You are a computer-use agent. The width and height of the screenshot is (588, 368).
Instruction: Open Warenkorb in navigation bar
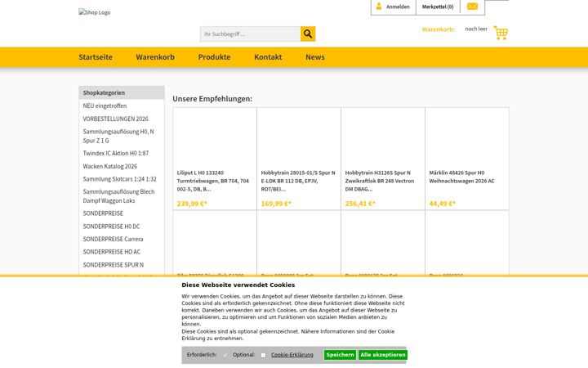point(155,57)
